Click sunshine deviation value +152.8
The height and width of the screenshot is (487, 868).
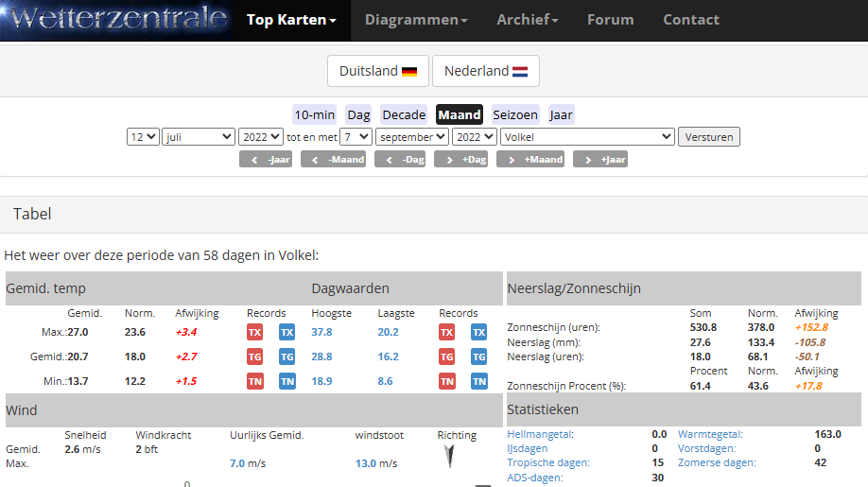811,327
